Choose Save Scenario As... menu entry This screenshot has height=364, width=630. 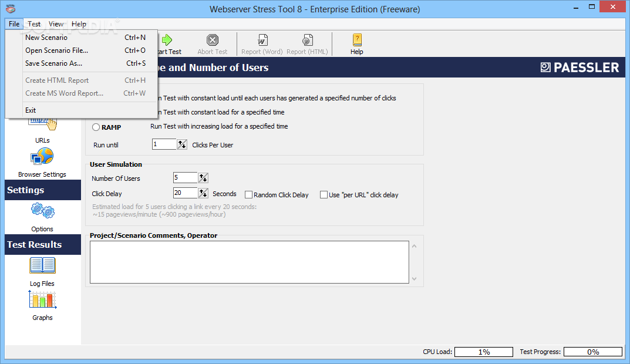pos(82,63)
